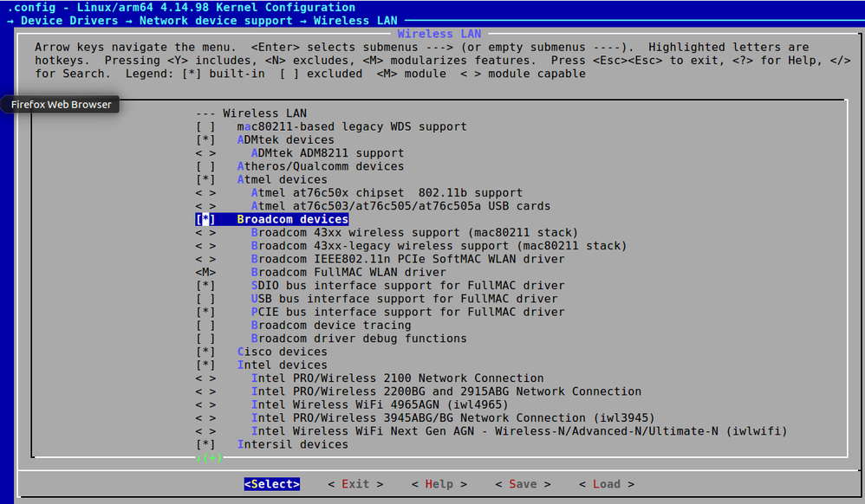
Task: Select the mac80211-based legacy WDS support entry
Action: click(352, 126)
